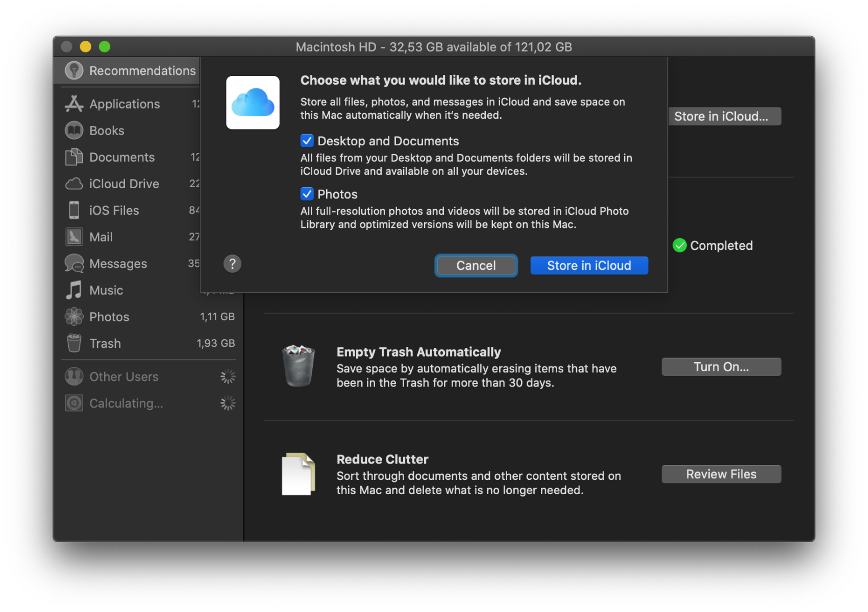868x612 pixels.
Task: Click the iCloud Drive cloud icon in sidebar
Action: pyautogui.click(x=74, y=184)
